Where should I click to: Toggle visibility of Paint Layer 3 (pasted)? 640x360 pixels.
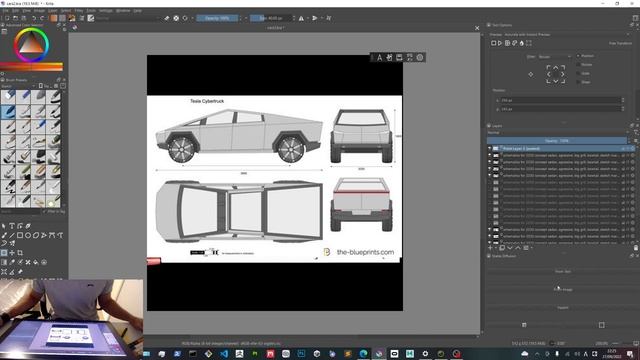(x=489, y=149)
